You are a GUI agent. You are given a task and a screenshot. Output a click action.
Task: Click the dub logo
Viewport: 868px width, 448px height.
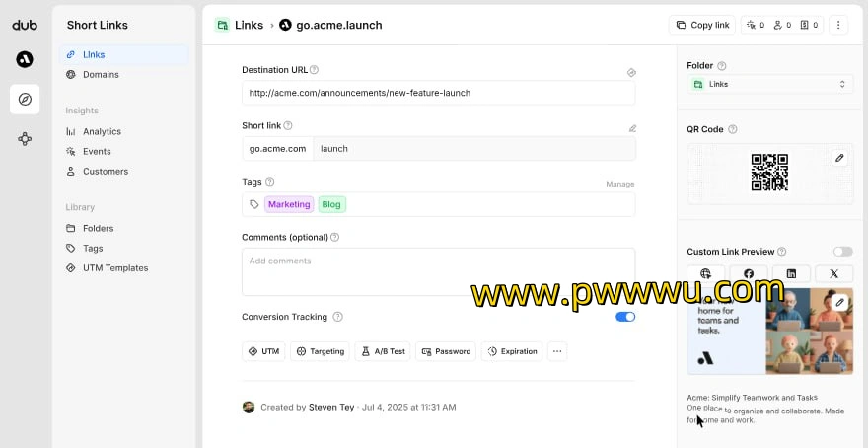pyautogui.click(x=25, y=25)
